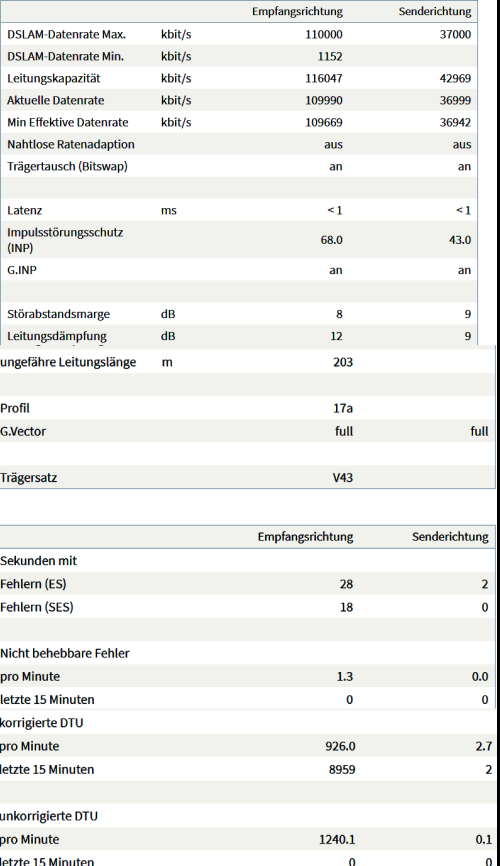Click the DSLAM-Datenrate Max. label
The width and height of the screenshot is (500, 866).
pyautogui.click(x=66, y=34)
